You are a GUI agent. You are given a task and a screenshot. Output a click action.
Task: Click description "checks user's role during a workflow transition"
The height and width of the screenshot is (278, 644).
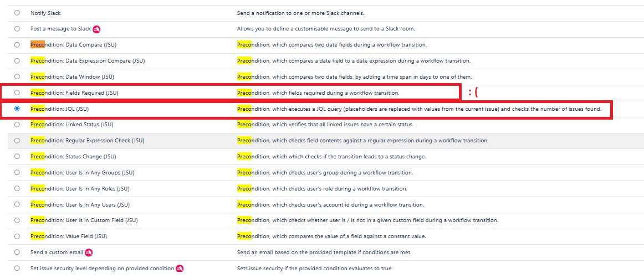(x=322, y=188)
